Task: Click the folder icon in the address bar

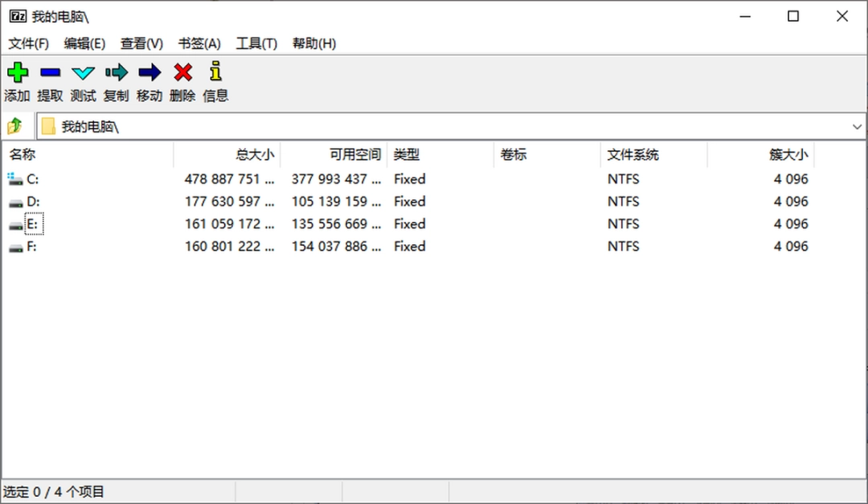Action: tap(50, 125)
